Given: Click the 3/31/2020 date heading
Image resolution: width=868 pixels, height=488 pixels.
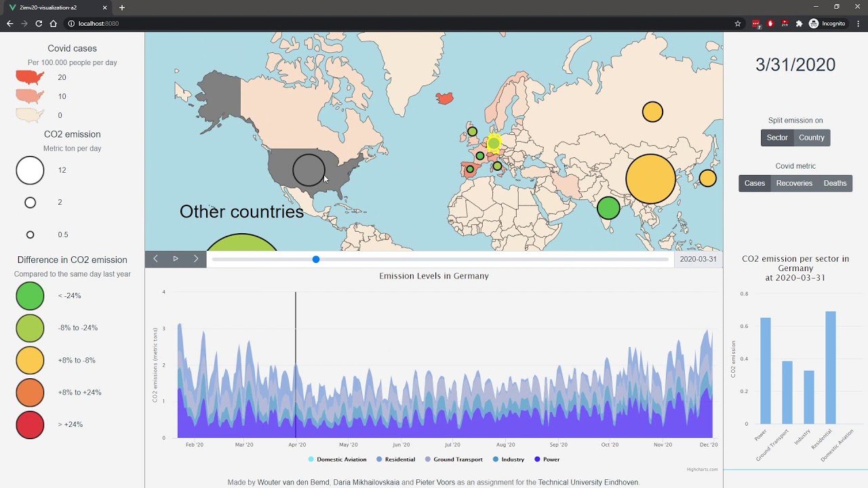Looking at the screenshot, I should (x=795, y=65).
